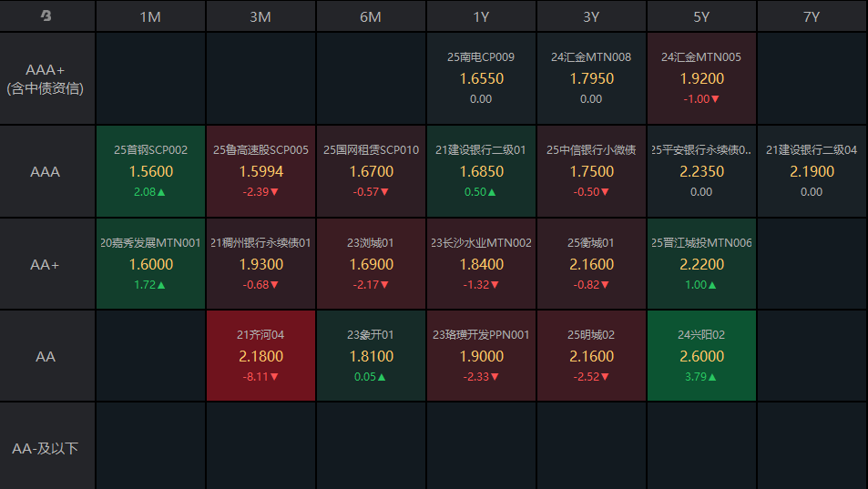Select the 20嘉秀发展MTN001 bond cell
The height and width of the screenshot is (489, 868).
click(x=150, y=264)
